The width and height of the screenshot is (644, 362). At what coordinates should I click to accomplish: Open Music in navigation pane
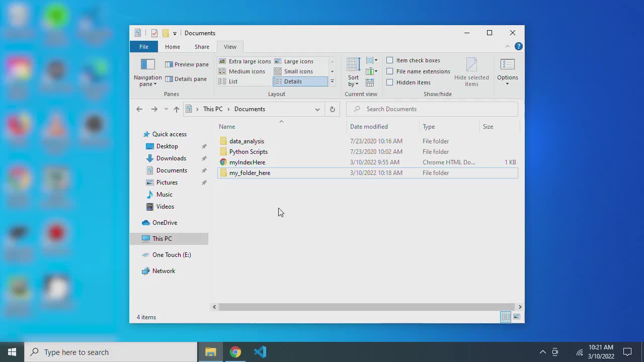[165, 195]
